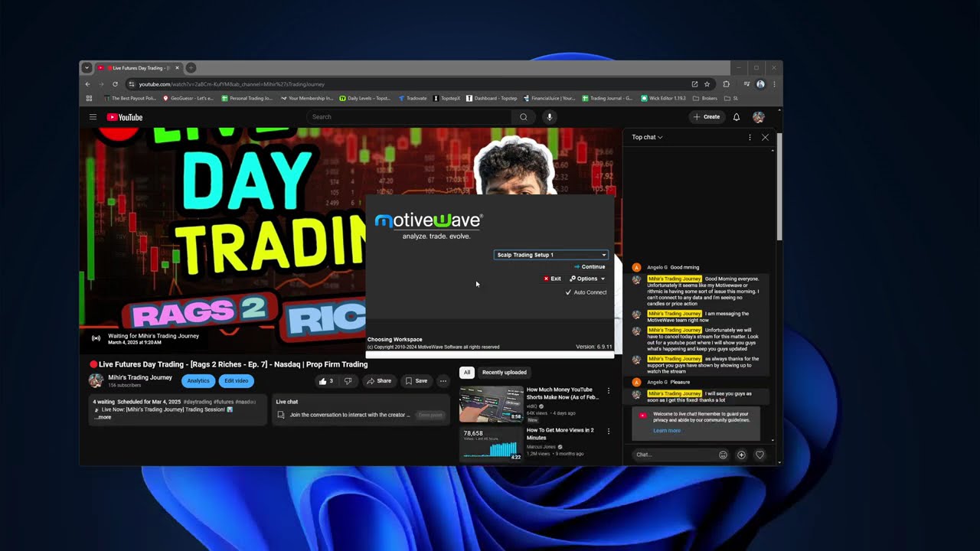Toggle Auto Connect in MotiveWave
Viewport: 980px width, 551px height.
[586, 292]
